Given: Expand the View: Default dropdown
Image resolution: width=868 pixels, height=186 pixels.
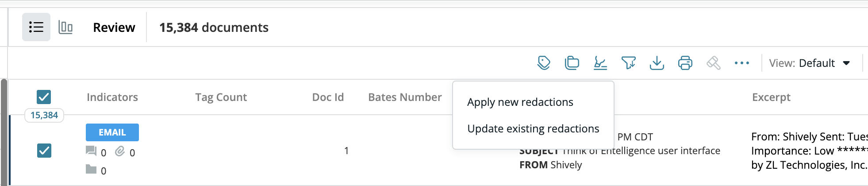Looking at the screenshot, I should click(810, 63).
